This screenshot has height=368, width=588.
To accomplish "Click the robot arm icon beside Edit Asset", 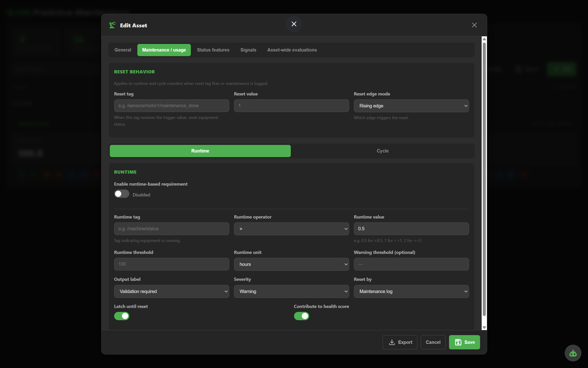I will click(112, 25).
